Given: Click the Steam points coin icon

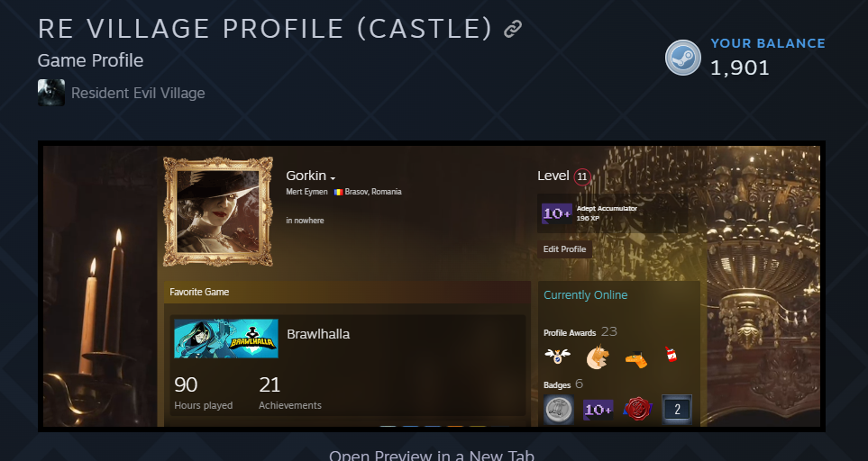Looking at the screenshot, I should [x=682, y=58].
